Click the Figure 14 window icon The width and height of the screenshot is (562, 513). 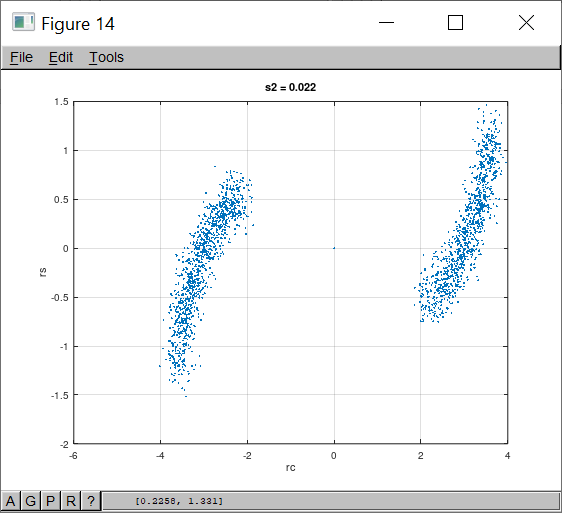(23, 22)
